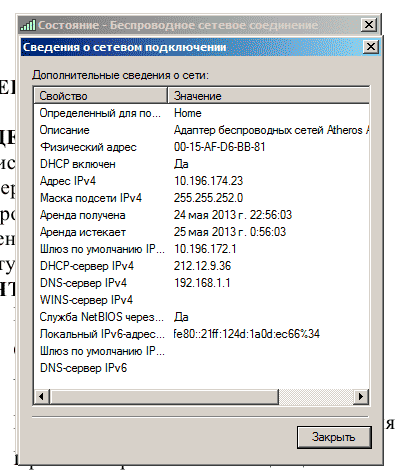402x473 pixels.
Task: Click the Закрыть button
Action: coord(334,437)
